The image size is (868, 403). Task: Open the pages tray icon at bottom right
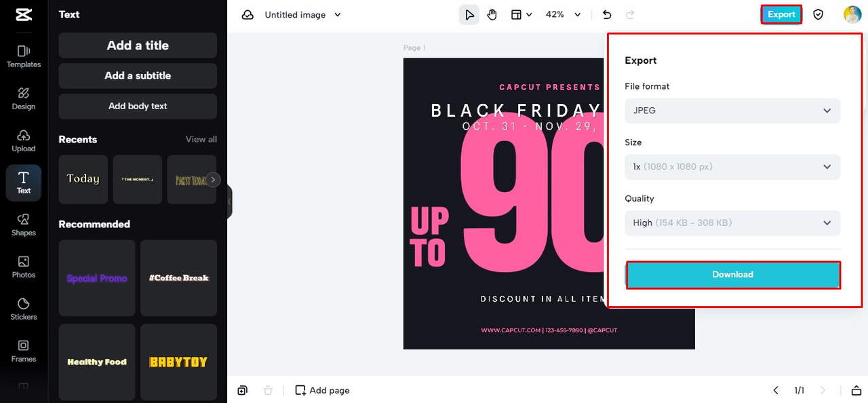(855, 390)
